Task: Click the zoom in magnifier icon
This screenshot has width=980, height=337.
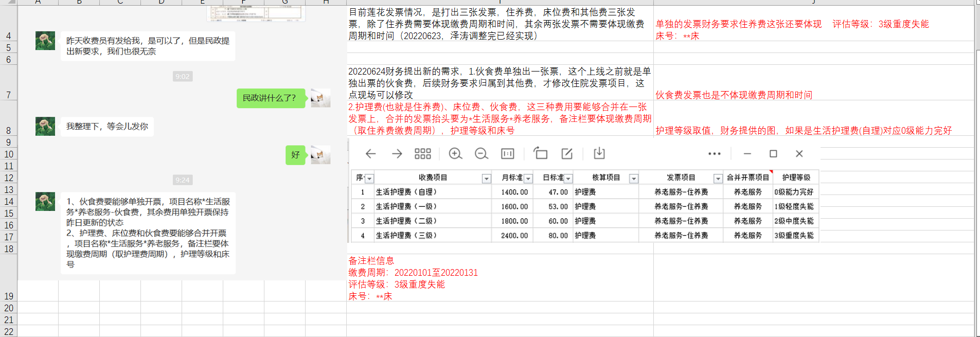Action: (x=455, y=153)
